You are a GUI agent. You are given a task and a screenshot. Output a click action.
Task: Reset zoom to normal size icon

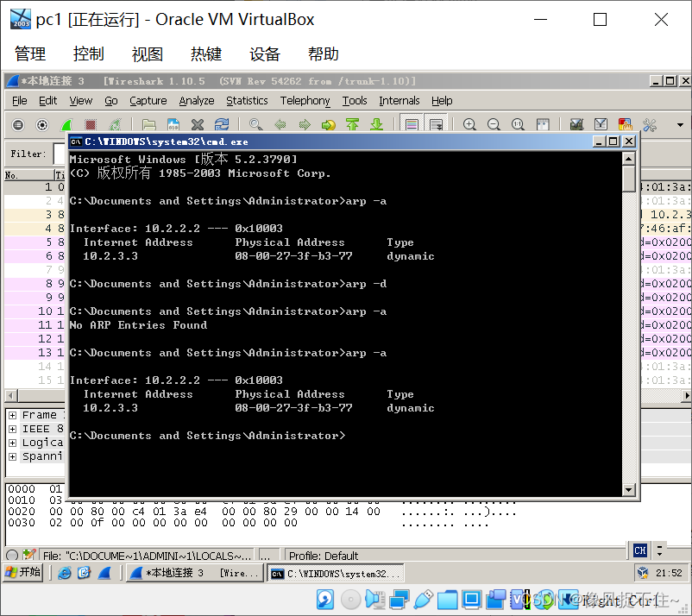tap(518, 125)
